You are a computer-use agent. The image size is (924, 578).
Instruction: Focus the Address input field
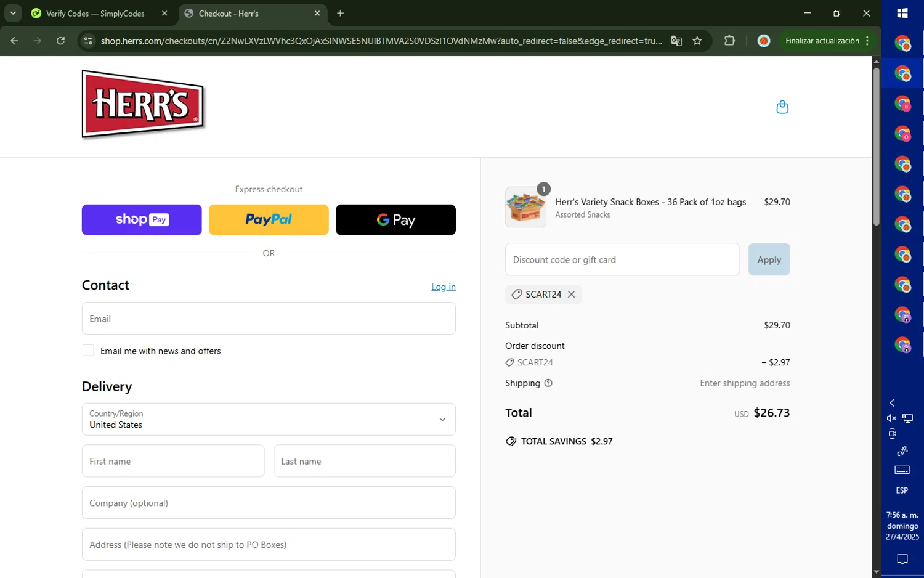click(x=269, y=545)
